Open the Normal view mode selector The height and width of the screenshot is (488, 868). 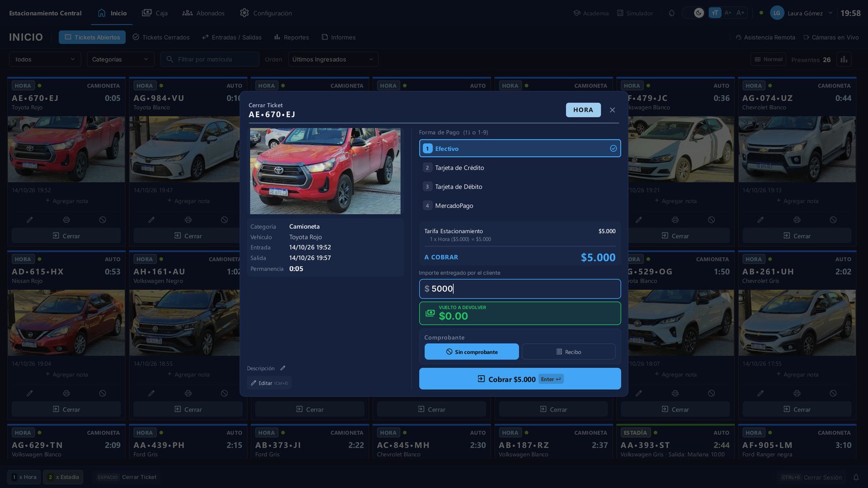[768, 59]
